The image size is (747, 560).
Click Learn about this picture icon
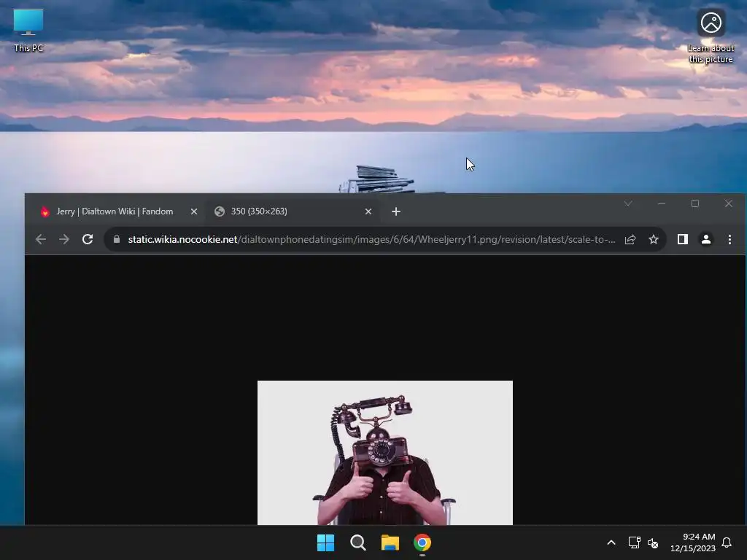click(711, 36)
